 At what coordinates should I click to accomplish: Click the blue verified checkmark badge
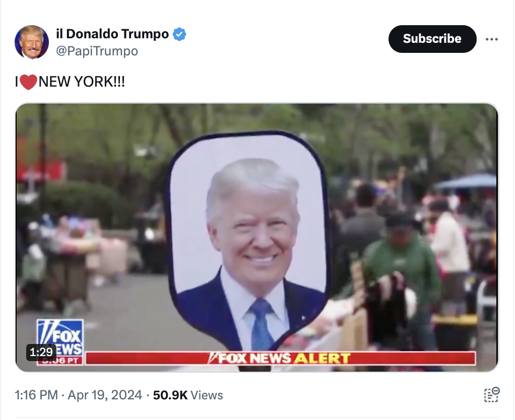tap(179, 34)
